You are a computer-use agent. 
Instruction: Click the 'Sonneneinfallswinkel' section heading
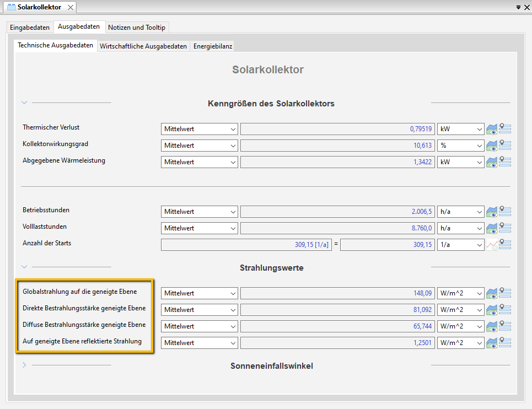pyautogui.click(x=272, y=366)
